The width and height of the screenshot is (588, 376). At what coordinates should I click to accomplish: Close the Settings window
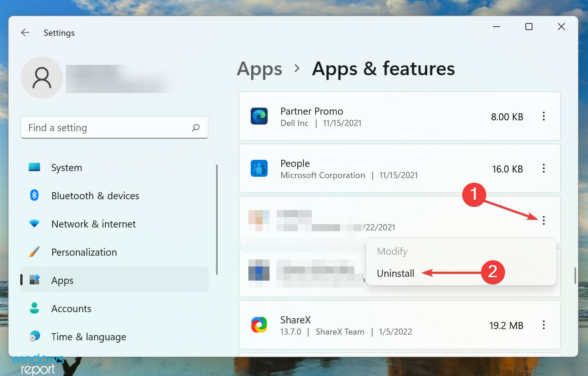pos(561,27)
